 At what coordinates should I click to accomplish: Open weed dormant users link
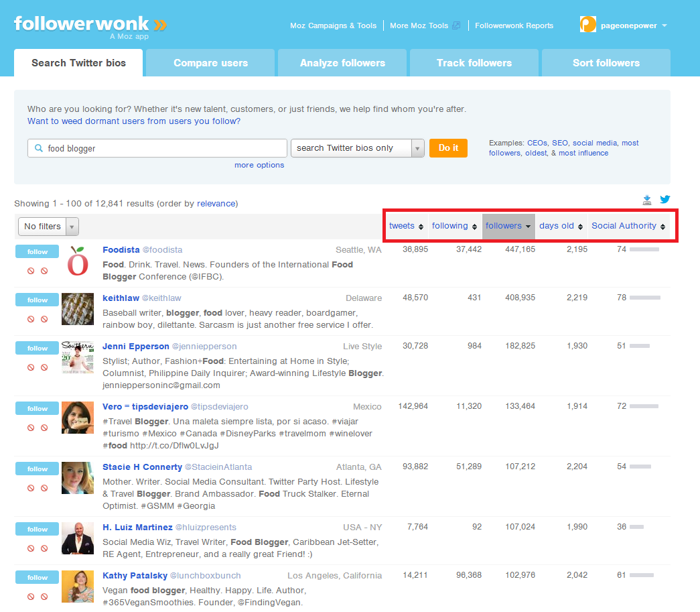pyautogui.click(x=134, y=121)
